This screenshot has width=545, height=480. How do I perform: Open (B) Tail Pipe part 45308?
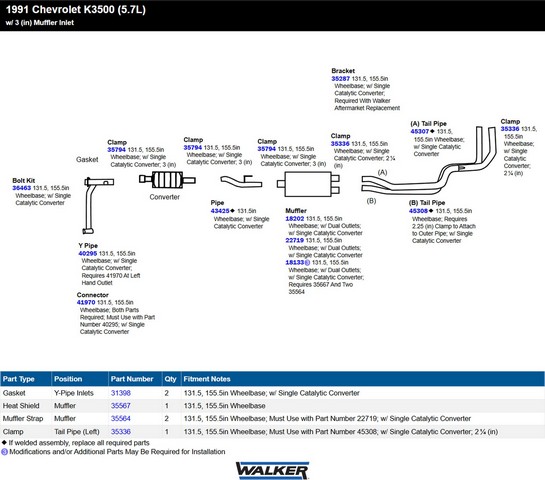(x=418, y=211)
